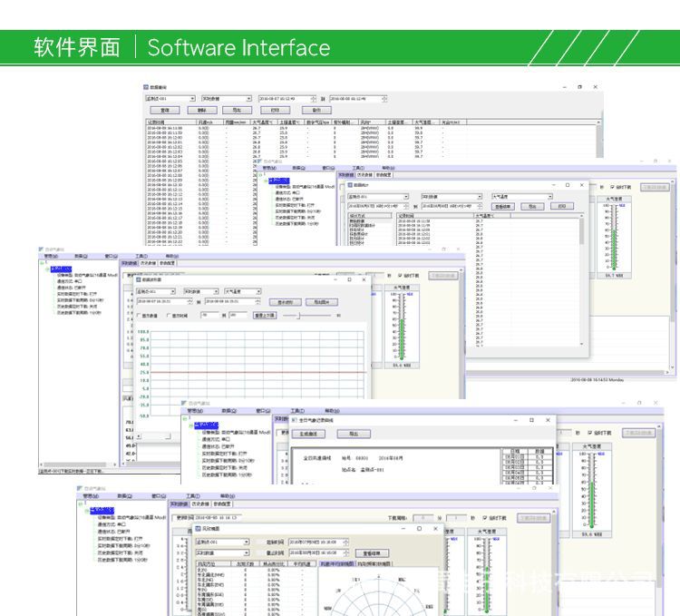Image resolution: width=680 pixels, height=616 pixels.
Task: Click end datetime spinner in data query window
Action: [384, 99]
